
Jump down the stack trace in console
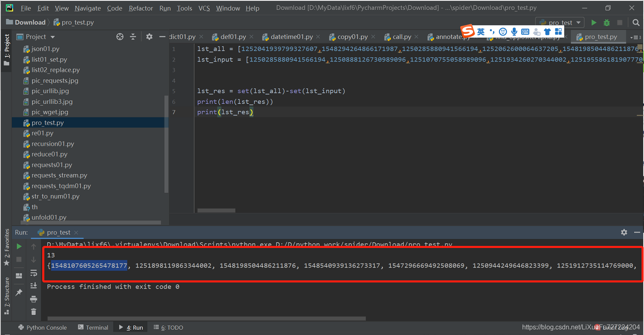point(34,259)
